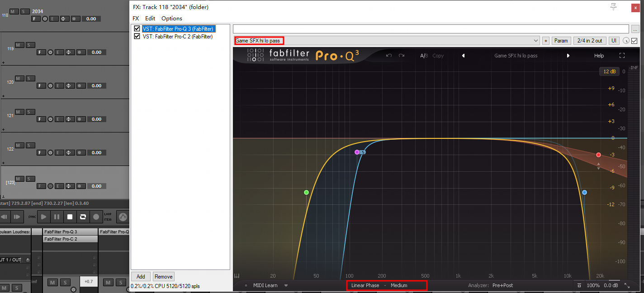Enter Pro-Q 3 full screen mode

point(622,56)
